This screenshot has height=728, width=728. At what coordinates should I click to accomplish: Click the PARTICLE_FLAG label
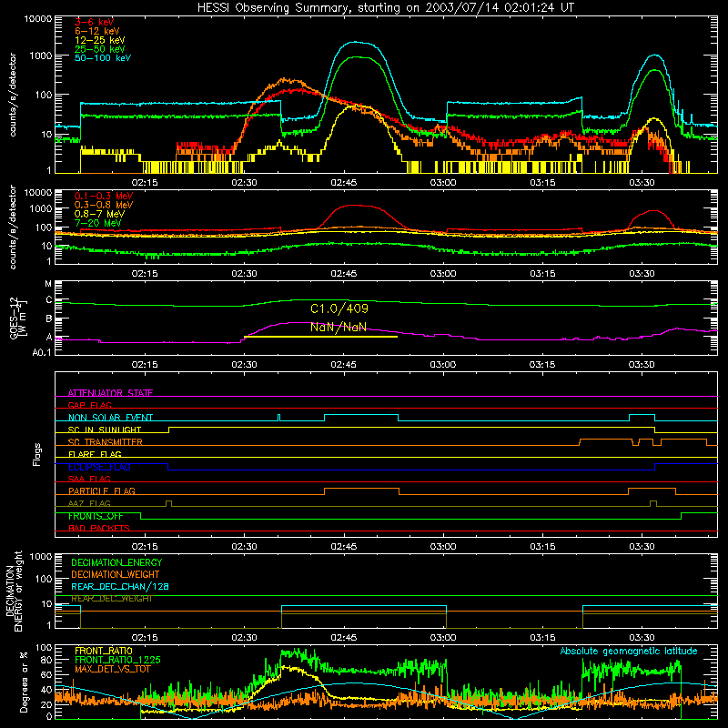click(102, 490)
